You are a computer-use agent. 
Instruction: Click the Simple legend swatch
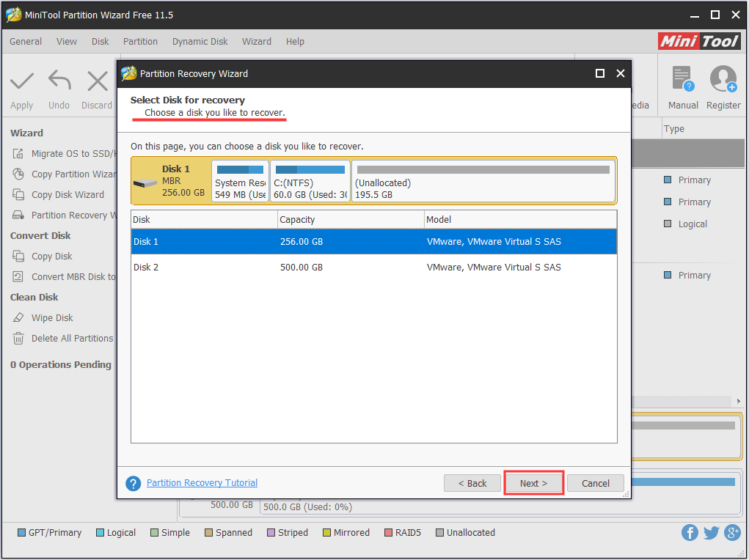(x=154, y=533)
